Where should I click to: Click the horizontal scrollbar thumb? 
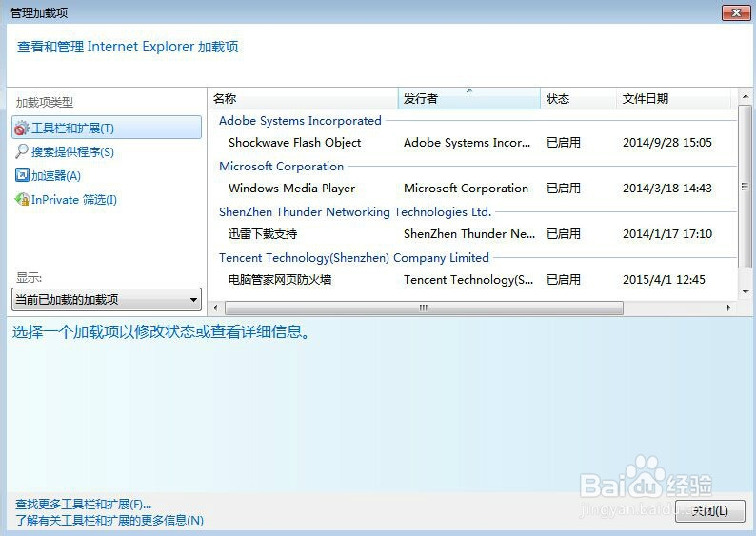(424, 308)
